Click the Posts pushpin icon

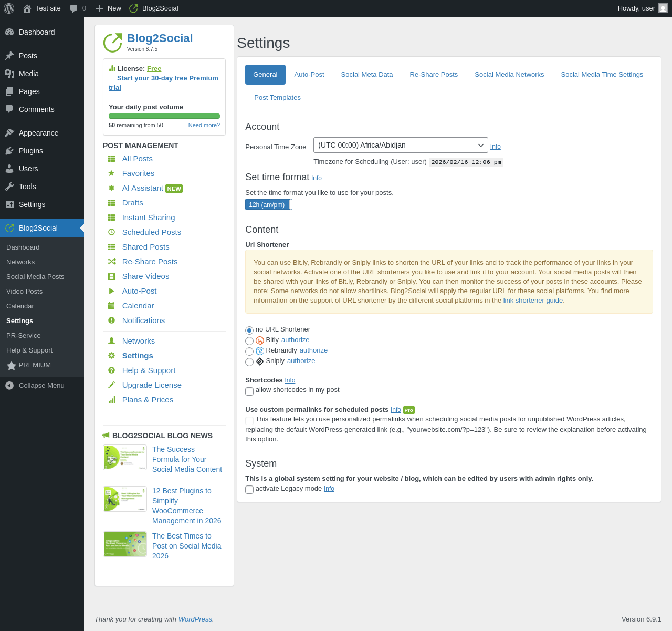pos(9,56)
